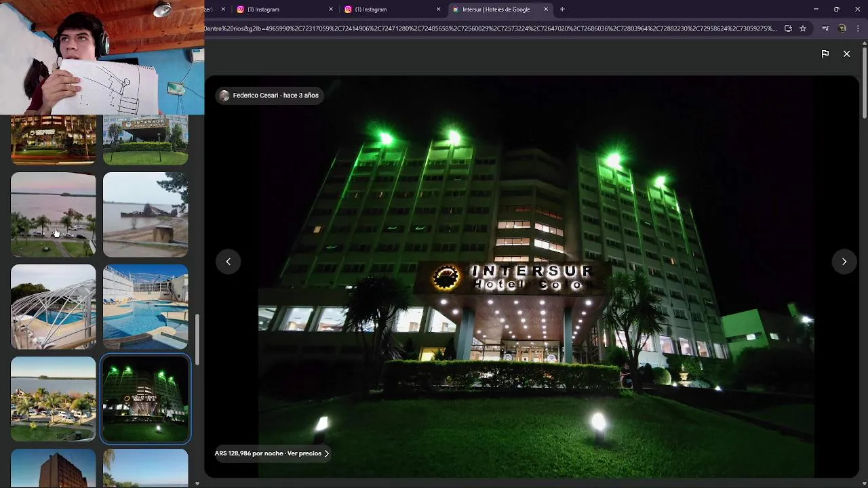Close the Instagram tab beside the Intersur tab
This screenshot has width=868, height=488.
coord(438,9)
